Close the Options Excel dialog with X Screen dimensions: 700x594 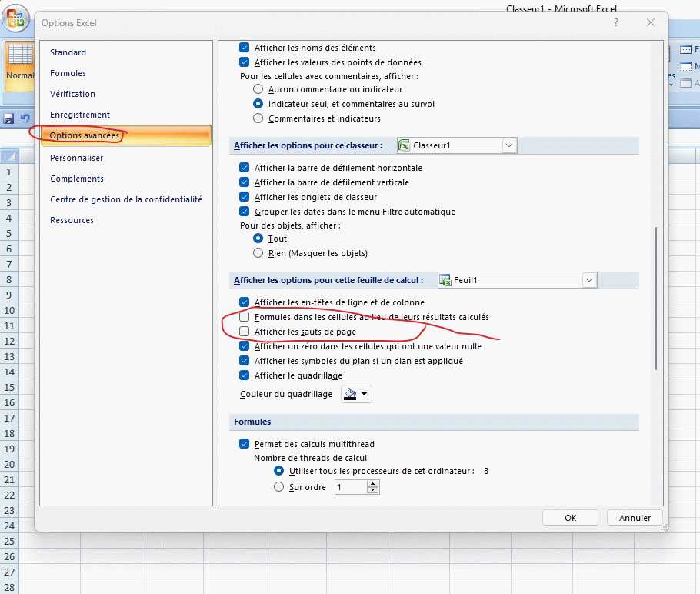point(651,23)
